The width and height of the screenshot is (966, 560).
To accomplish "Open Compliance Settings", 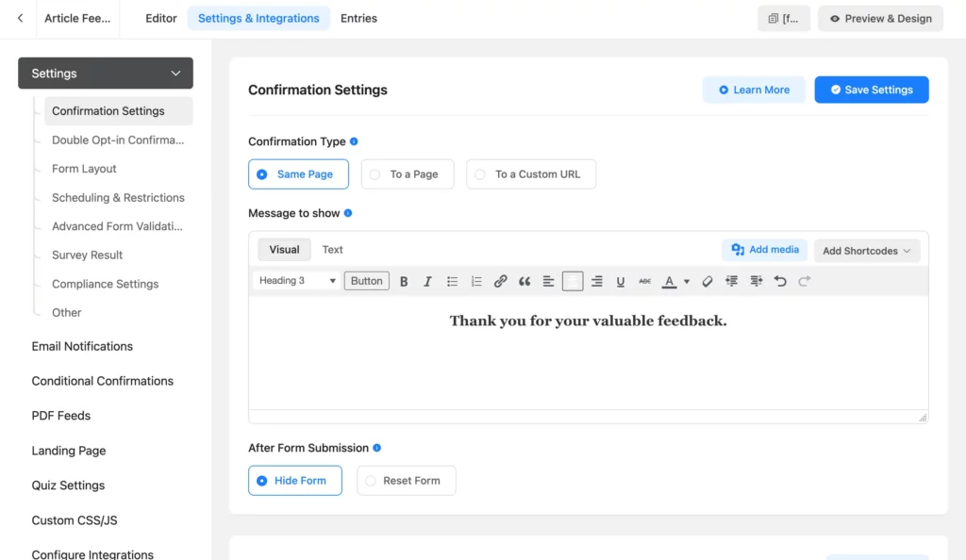I will click(x=106, y=284).
